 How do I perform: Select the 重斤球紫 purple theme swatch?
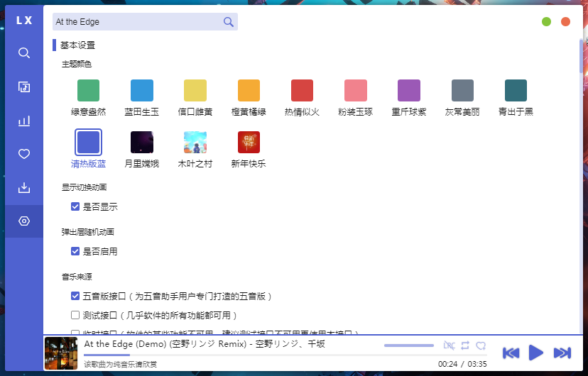[x=409, y=90]
